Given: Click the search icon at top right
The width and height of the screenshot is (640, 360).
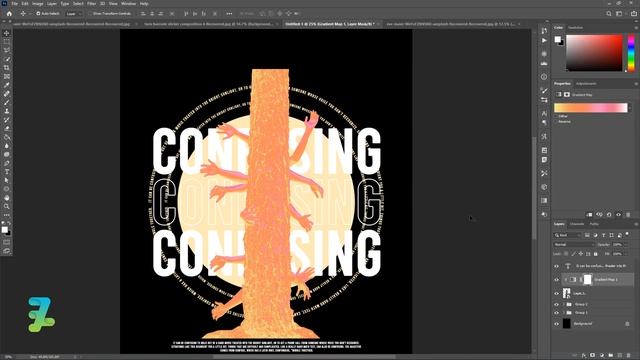Looking at the screenshot, I should [609, 13].
